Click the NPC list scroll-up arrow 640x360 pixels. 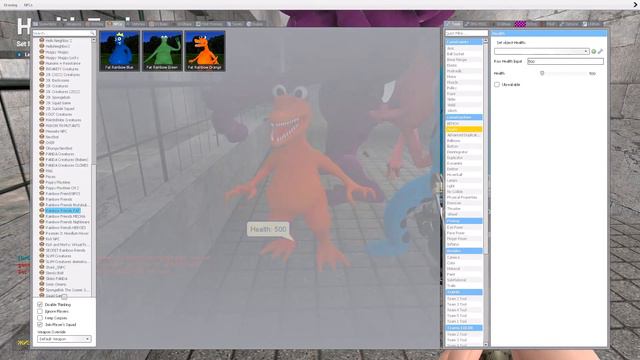(94, 40)
